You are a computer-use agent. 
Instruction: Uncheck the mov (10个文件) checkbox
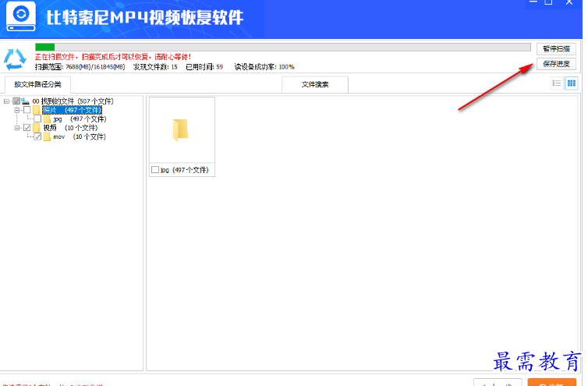[x=37, y=137]
